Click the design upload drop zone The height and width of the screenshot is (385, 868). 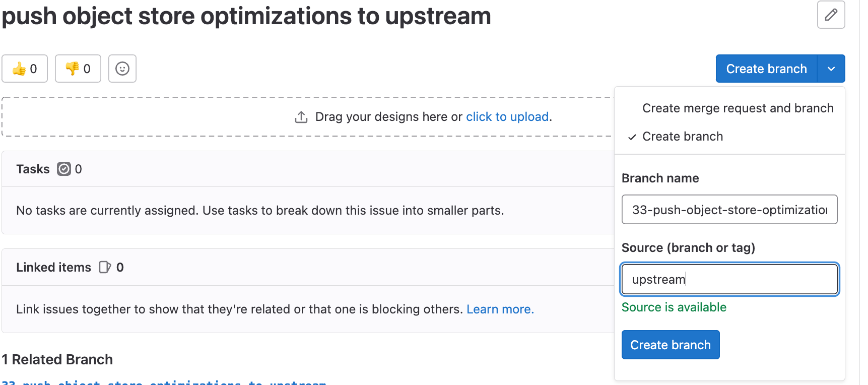coord(151,117)
